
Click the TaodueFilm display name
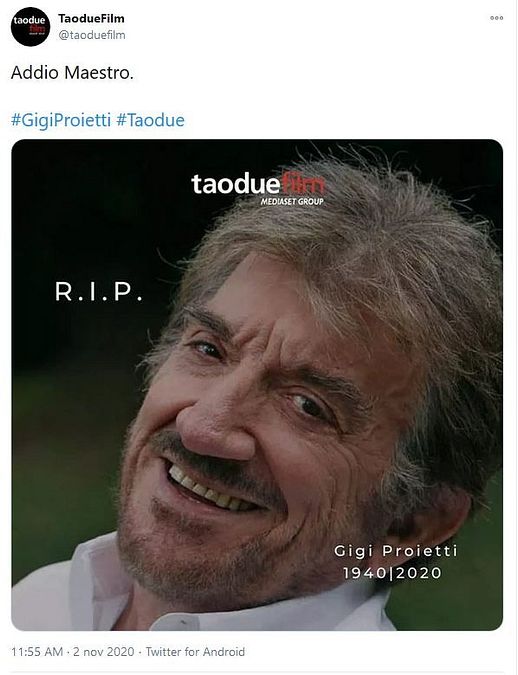tap(91, 19)
